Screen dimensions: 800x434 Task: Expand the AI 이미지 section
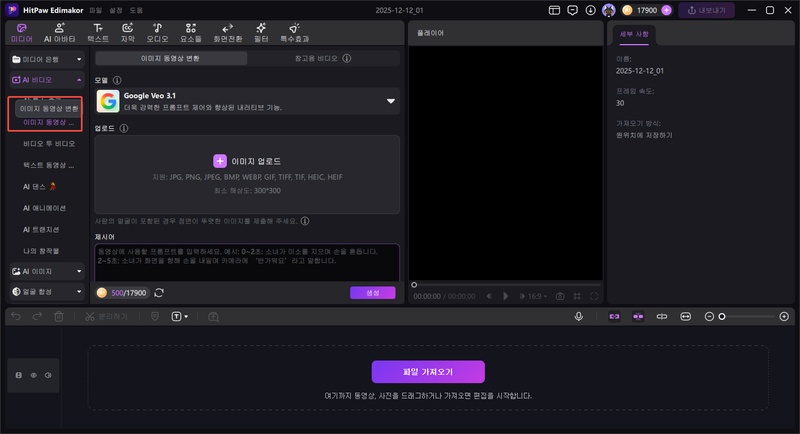46,271
